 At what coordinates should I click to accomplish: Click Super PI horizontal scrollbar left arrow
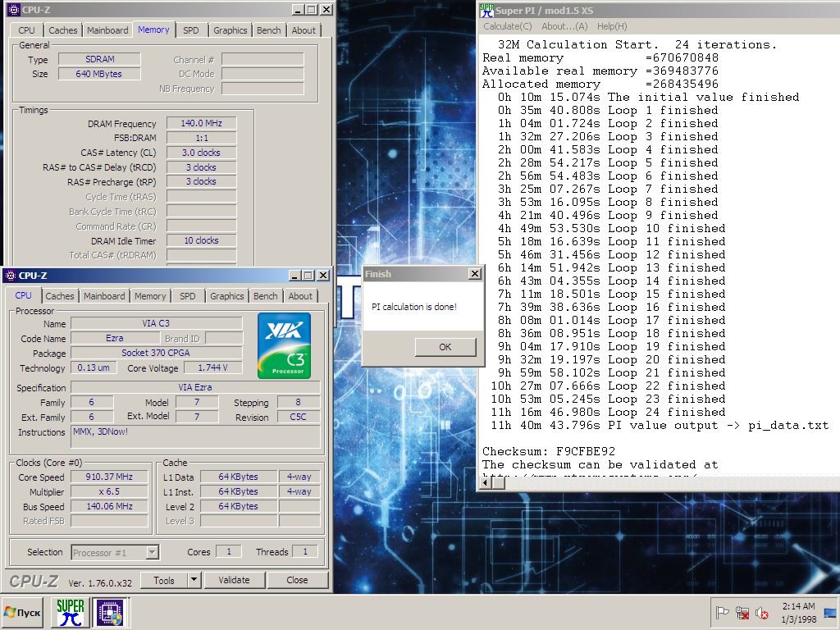(x=486, y=482)
